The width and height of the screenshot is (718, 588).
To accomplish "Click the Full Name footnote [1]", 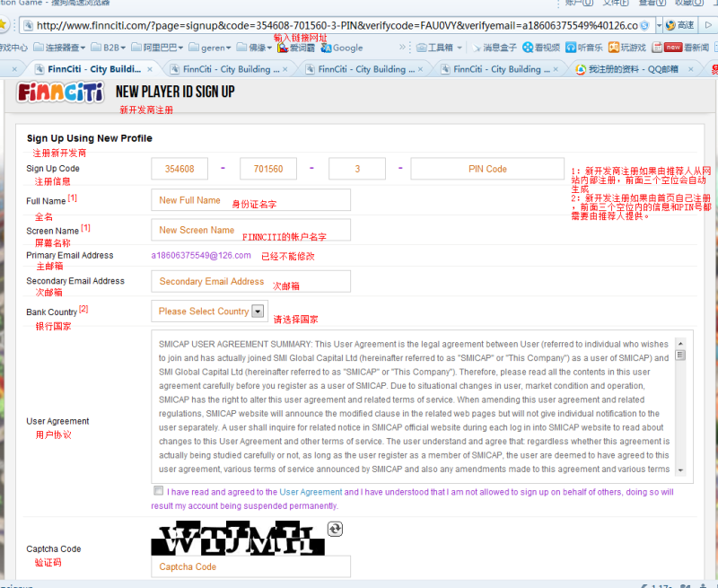I will coord(73,197).
